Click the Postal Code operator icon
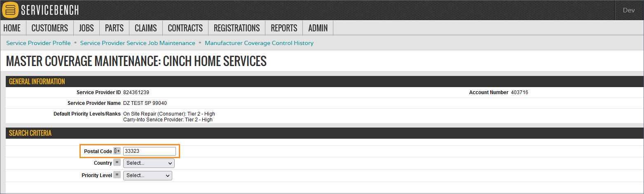Screen dimensions: 644x194 click(x=117, y=151)
